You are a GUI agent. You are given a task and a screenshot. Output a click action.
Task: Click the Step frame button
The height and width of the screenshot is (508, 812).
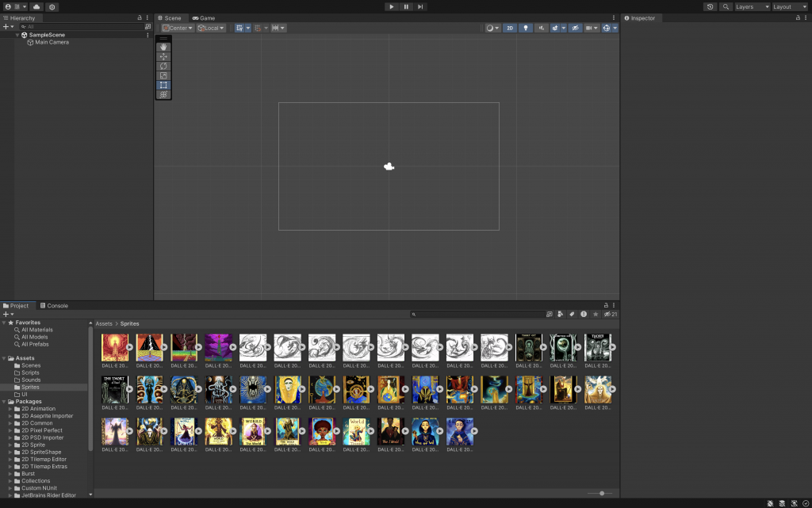click(420, 6)
